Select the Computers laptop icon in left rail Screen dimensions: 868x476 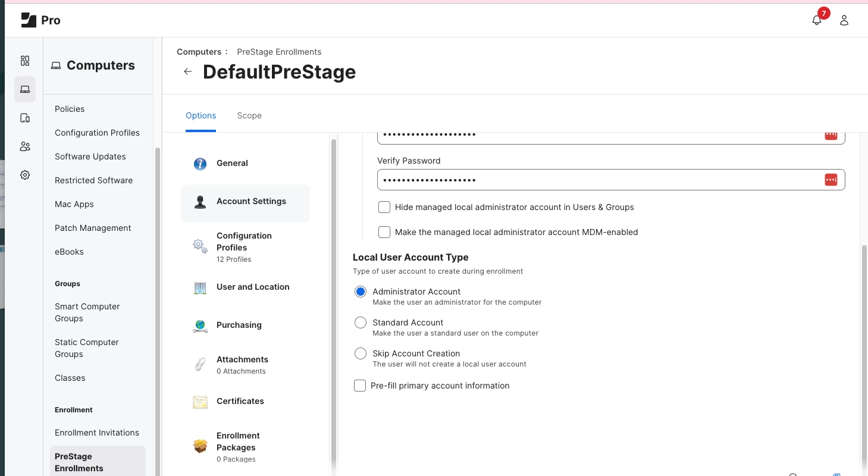point(25,89)
